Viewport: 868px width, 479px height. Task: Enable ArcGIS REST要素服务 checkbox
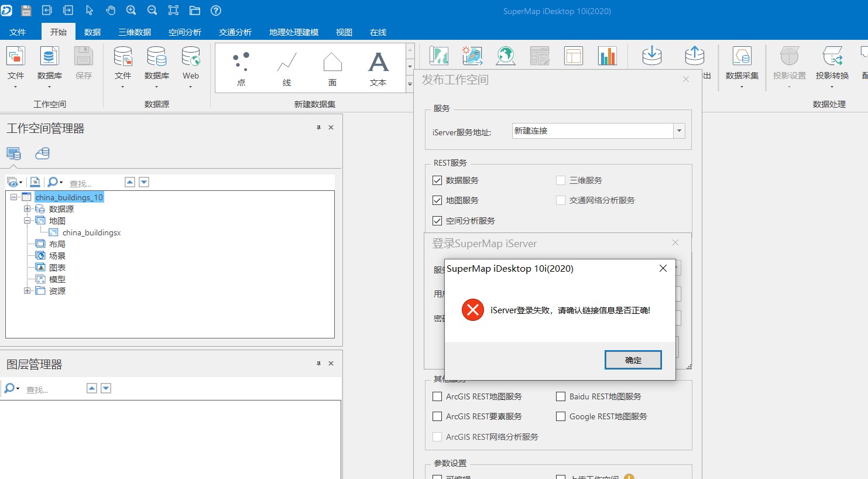(x=437, y=416)
